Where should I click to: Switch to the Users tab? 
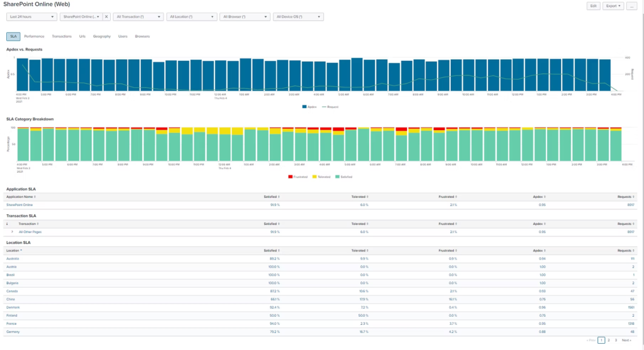pos(123,36)
